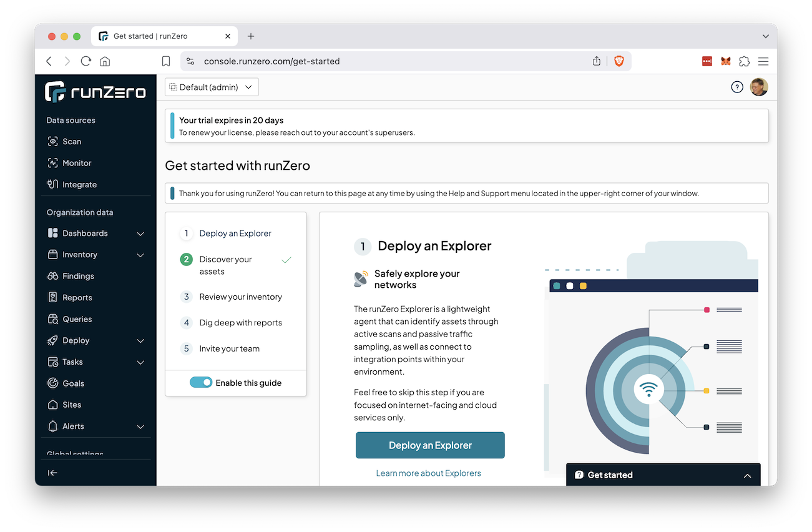The image size is (812, 532).
Task: Expand the Inventory submenu chevron
Action: pyautogui.click(x=140, y=255)
